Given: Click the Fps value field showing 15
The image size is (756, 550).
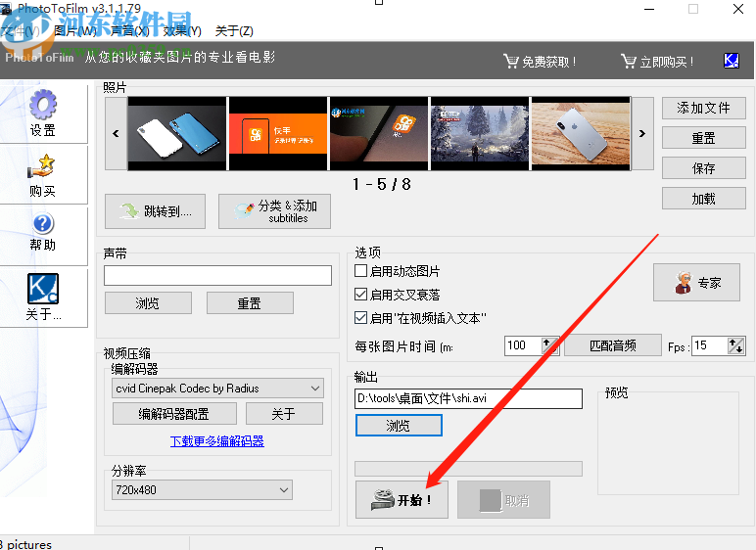Looking at the screenshot, I should pos(709,345).
